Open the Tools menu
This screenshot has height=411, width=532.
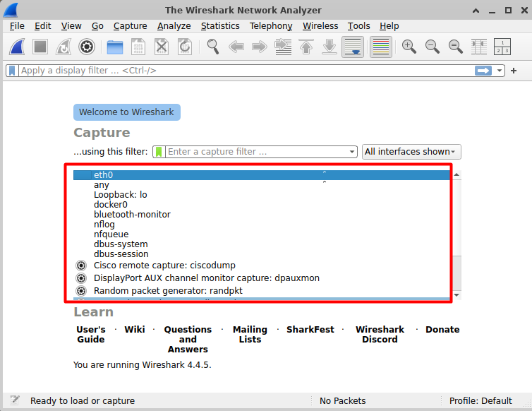358,26
